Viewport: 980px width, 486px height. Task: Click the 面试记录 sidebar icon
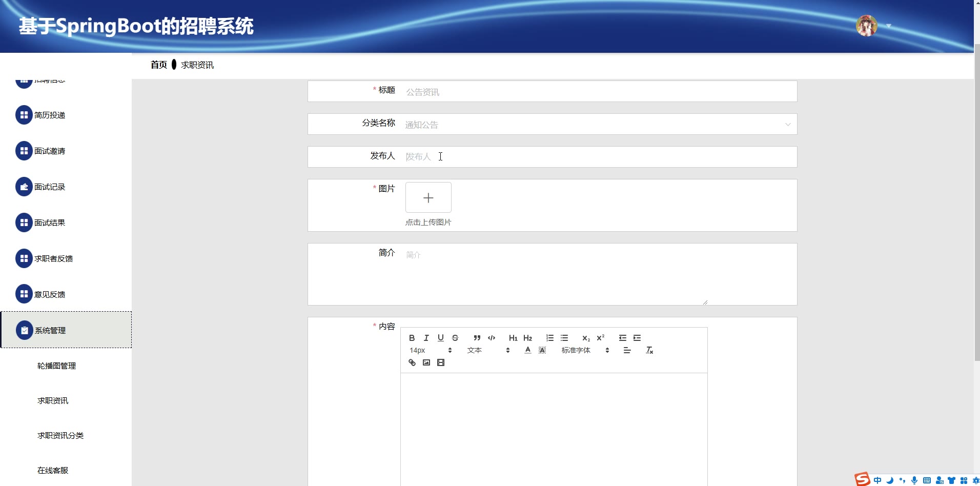point(24,187)
